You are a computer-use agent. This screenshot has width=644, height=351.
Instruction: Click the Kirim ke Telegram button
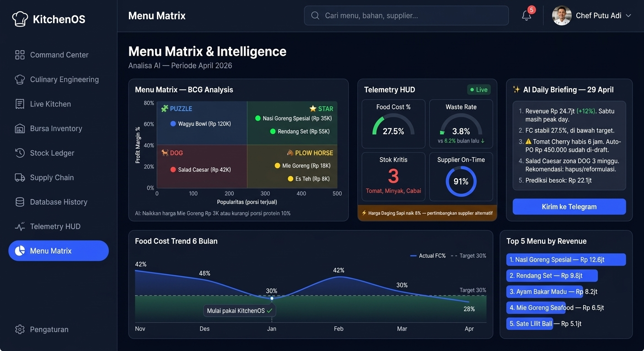569,207
